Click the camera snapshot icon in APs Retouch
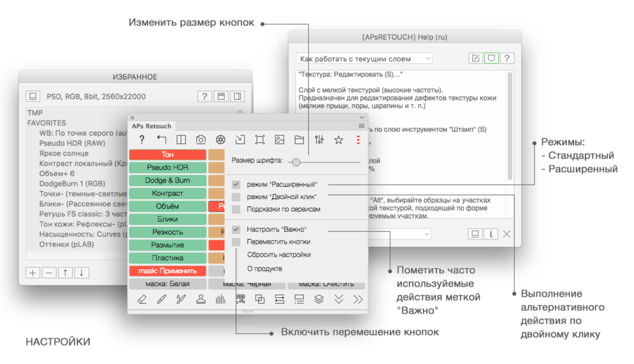This screenshot has width=634, height=364. (x=201, y=140)
